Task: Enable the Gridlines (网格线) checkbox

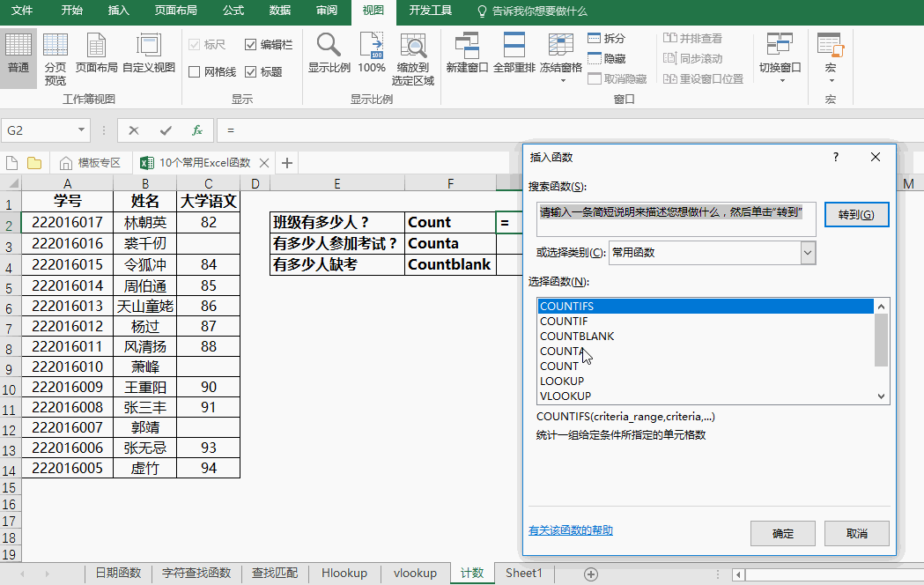Action: click(x=195, y=72)
